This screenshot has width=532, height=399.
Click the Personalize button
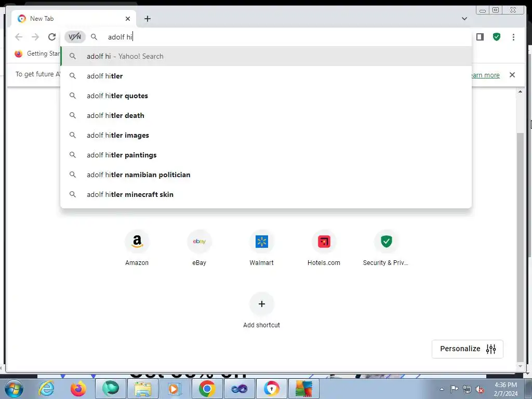tap(467, 349)
